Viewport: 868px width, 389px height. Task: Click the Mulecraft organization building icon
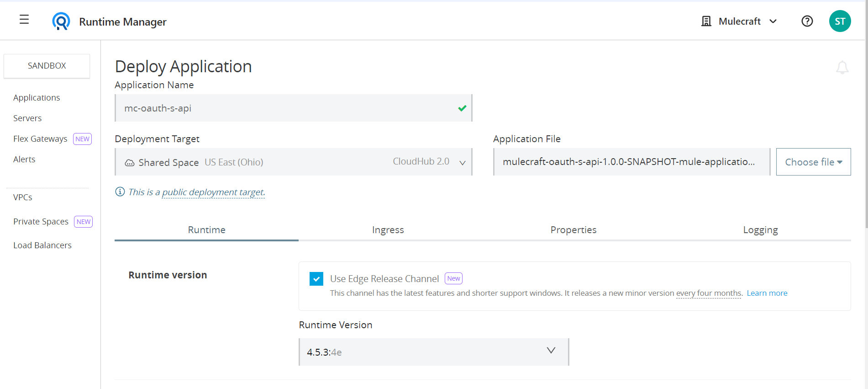[706, 21]
